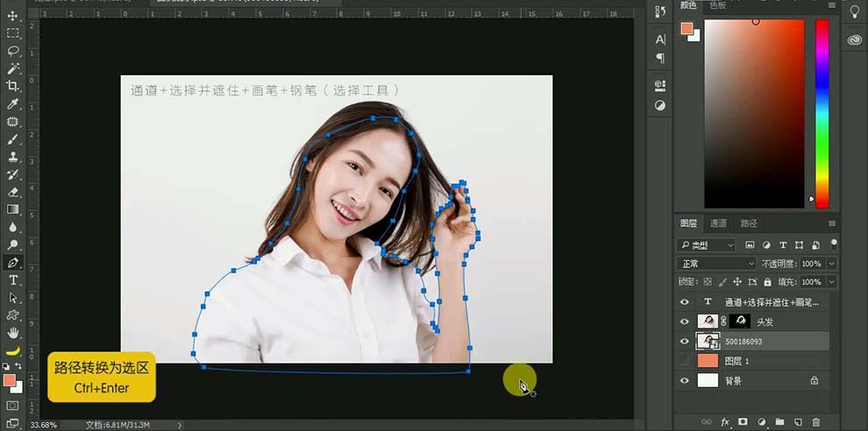Viewport: 868px width, 431px height.
Task: Select the Dodge tool
Action: [13, 244]
